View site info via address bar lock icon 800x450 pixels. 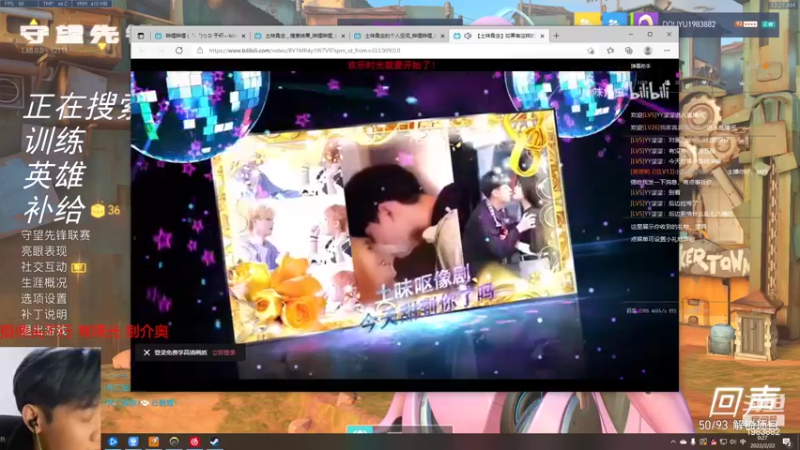(x=200, y=51)
